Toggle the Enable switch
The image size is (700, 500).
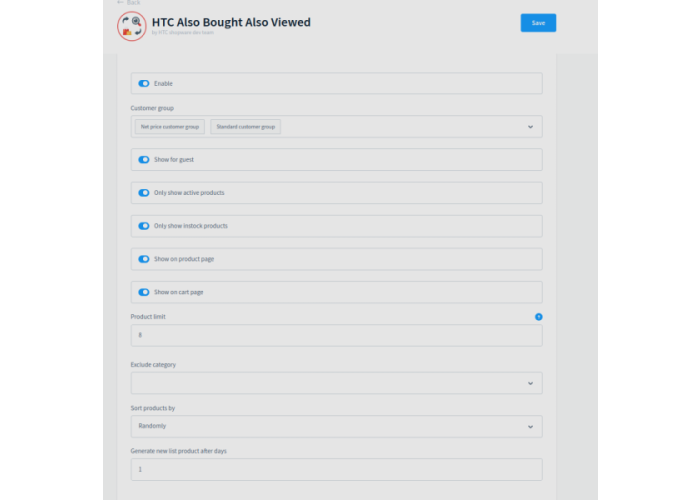pyautogui.click(x=144, y=83)
